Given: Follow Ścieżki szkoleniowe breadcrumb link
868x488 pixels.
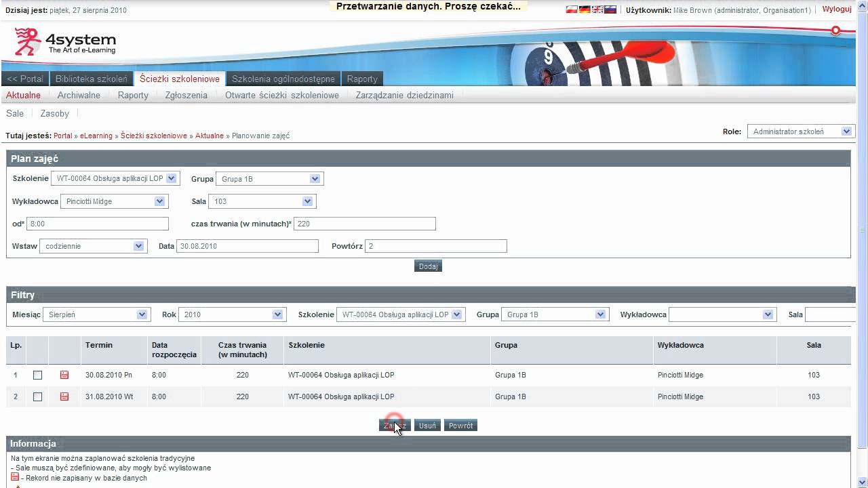Looking at the screenshot, I should point(154,136).
